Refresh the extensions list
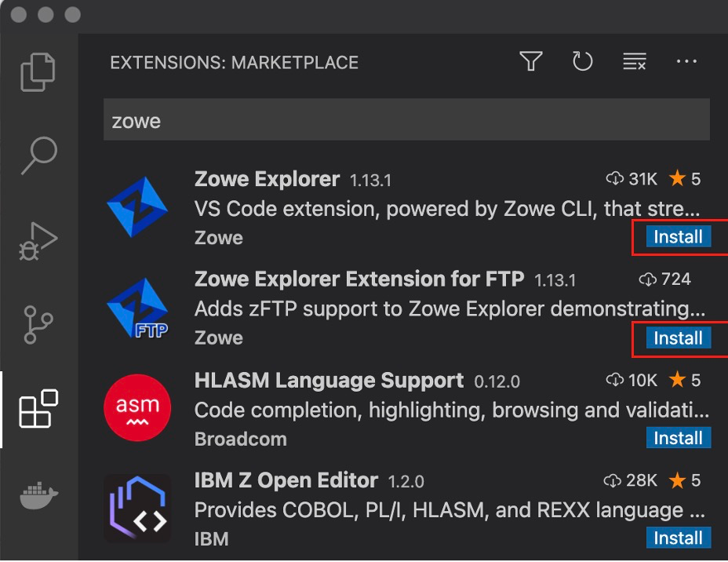Viewport: 728px width, 562px height. coord(582,61)
